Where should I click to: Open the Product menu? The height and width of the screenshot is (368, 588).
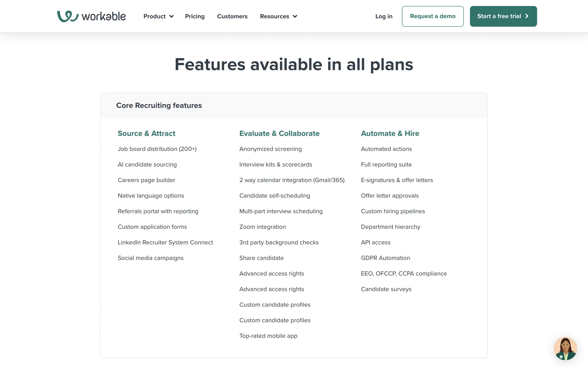[154, 16]
